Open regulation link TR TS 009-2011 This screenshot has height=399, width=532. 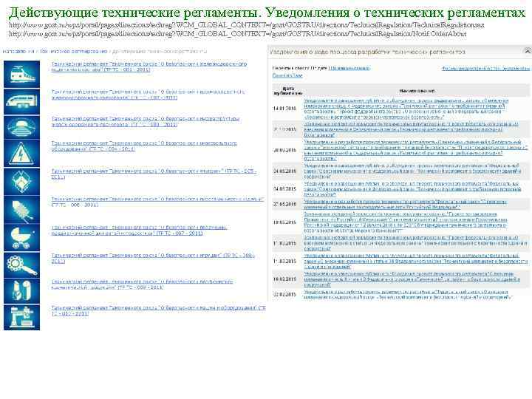143,284
